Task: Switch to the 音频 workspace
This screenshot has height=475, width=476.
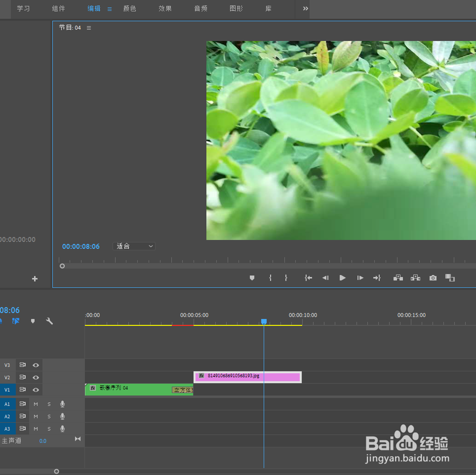Action: [x=200, y=8]
